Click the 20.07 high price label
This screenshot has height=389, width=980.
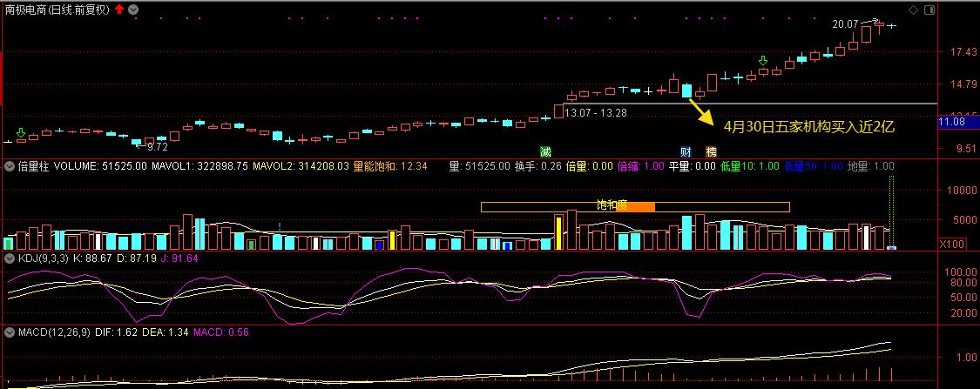(845, 24)
